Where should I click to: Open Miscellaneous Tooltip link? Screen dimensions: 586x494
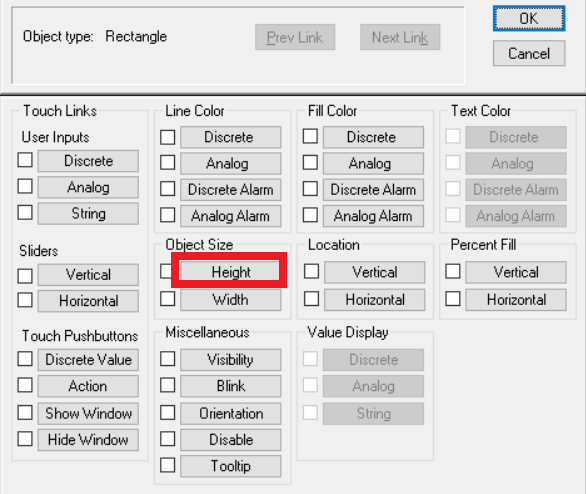pos(231,466)
